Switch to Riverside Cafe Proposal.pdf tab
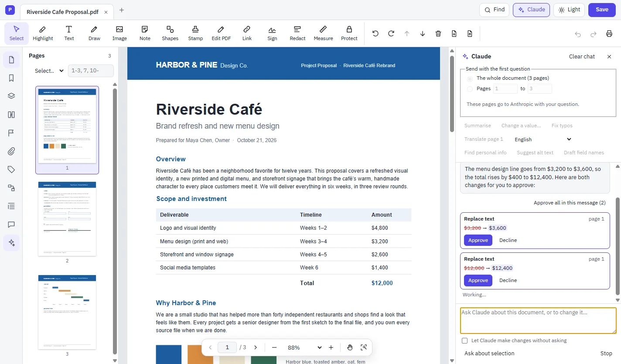Image resolution: width=621 pixels, height=364 pixels. (62, 12)
